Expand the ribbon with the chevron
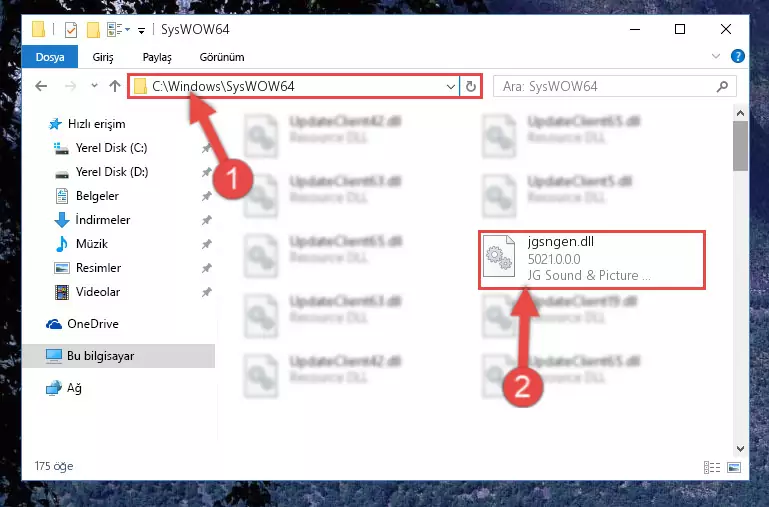Image resolution: width=769 pixels, height=507 pixels. (x=716, y=56)
